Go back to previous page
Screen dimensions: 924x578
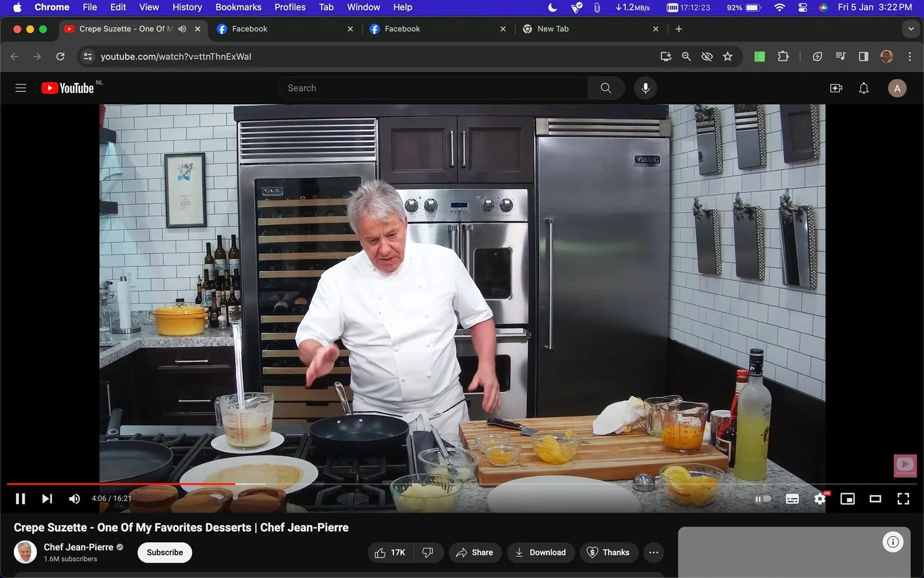coord(14,57)
